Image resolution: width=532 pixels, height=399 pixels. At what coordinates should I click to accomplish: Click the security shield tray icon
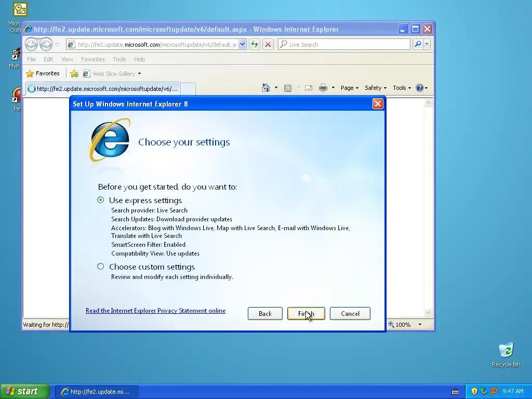pyautogui.click(x=474, y=392)
